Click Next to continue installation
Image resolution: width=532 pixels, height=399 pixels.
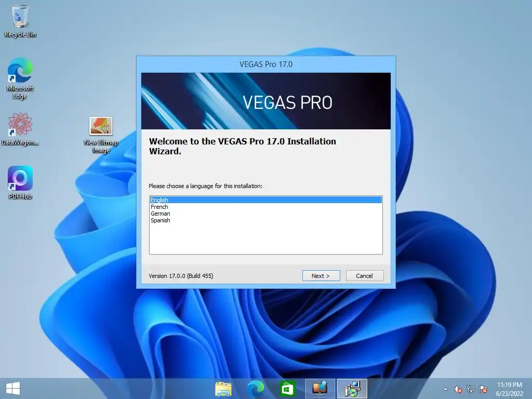click(x=321, y=276)
